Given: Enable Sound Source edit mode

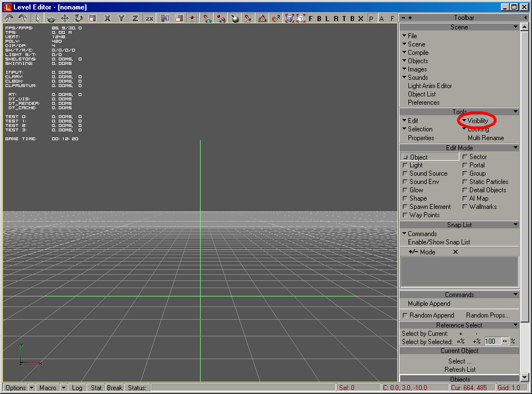Looking at the screenshot, I should (405, 173).
